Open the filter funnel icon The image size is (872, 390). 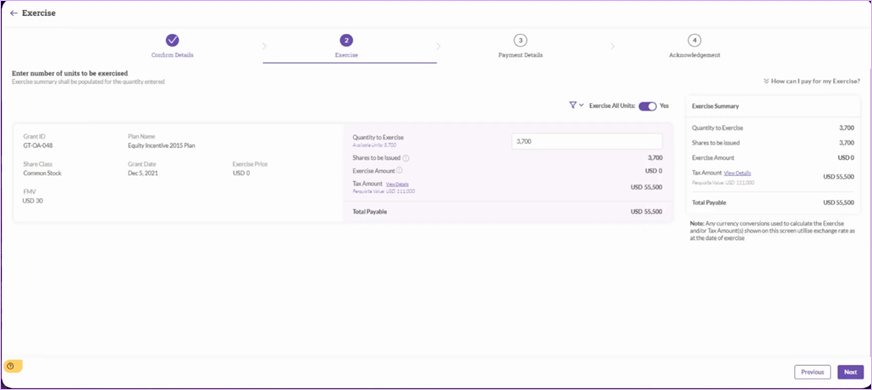point(573,105)
